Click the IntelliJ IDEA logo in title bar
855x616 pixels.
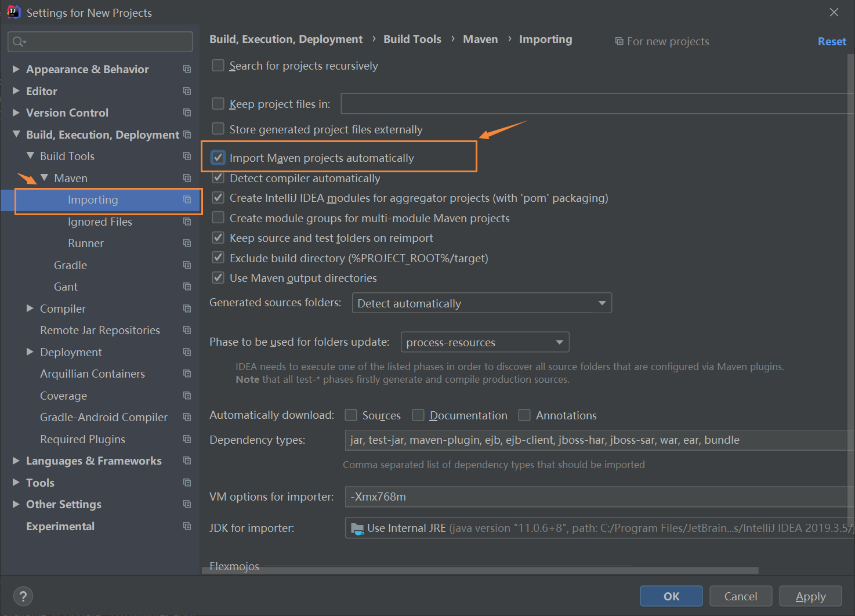(x=13, y=12)
